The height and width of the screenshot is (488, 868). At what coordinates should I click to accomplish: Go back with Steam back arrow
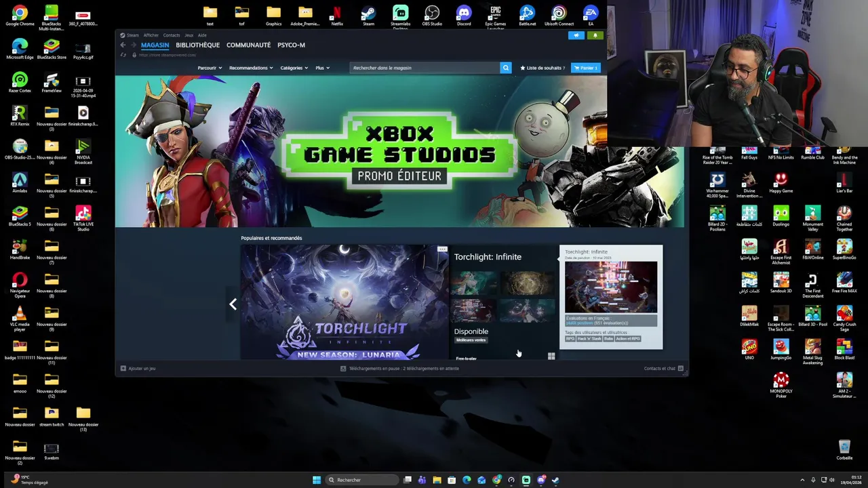click(x=123, y=45)
